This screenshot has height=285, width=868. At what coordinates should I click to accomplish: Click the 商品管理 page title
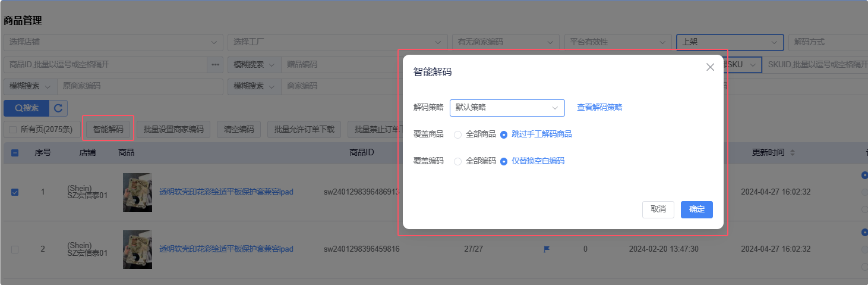tap(23, 21)
